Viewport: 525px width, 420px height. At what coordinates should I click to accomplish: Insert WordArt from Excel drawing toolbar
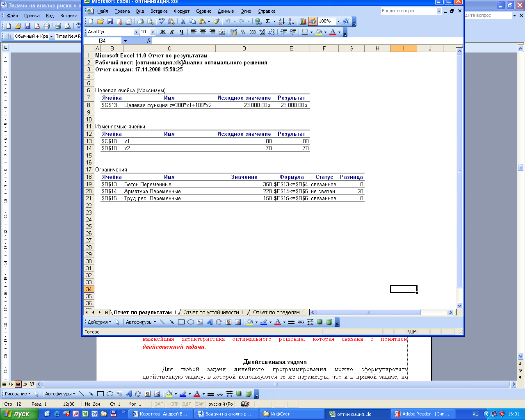click(210, 322)
